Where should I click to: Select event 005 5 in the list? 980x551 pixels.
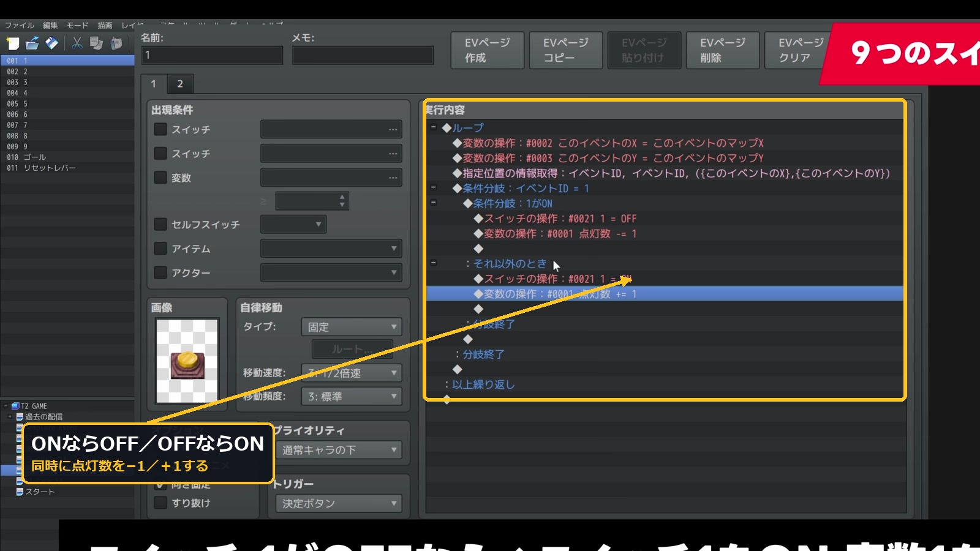point(67,103)
